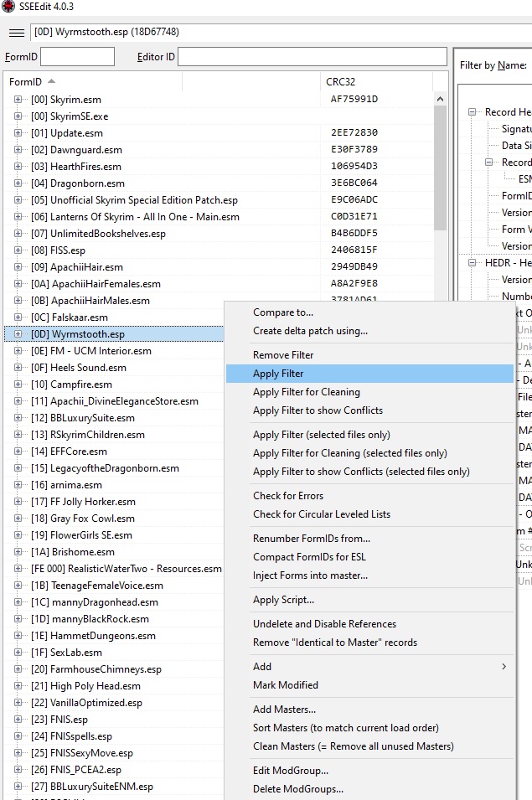Click the FormID column sort arrow
Screen dimensions: 532x800
coord(51,81)
